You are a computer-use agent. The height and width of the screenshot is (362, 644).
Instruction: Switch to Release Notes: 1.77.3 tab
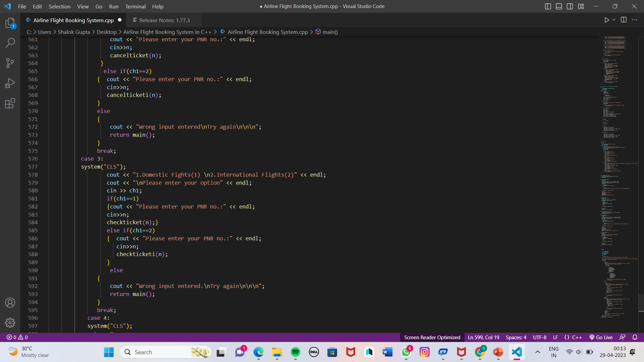point(164,20)
